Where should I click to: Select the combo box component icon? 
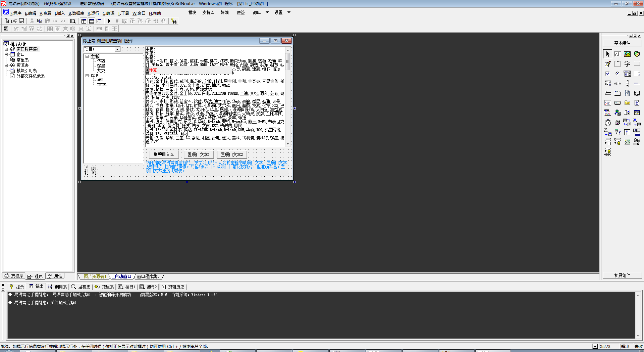(627, 74)
